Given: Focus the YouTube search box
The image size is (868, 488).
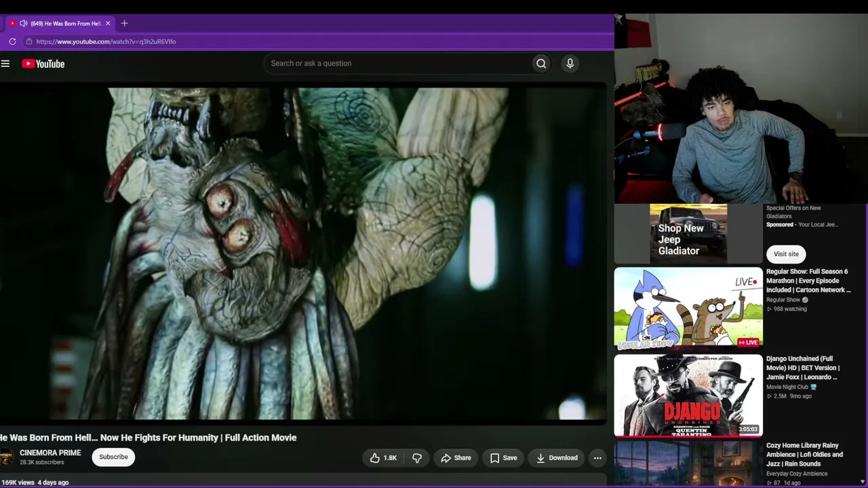Looking at the screenshot, I should (397, 64).
